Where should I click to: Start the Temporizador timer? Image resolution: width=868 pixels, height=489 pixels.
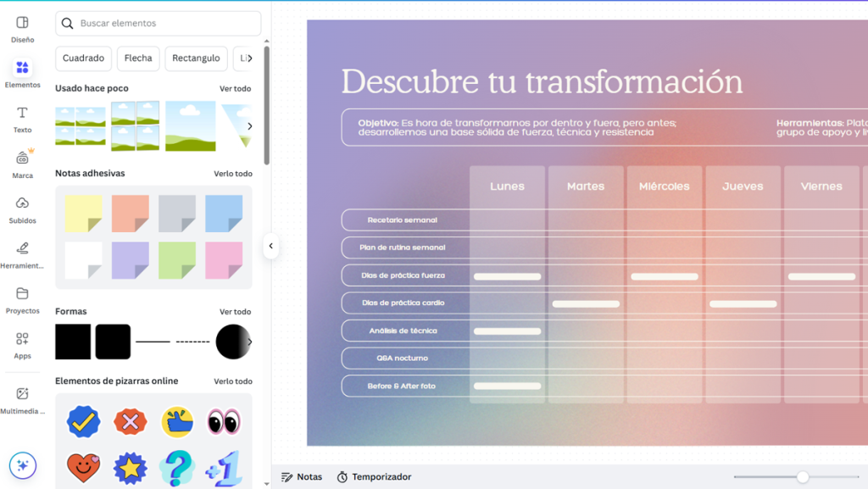[374, 477]
